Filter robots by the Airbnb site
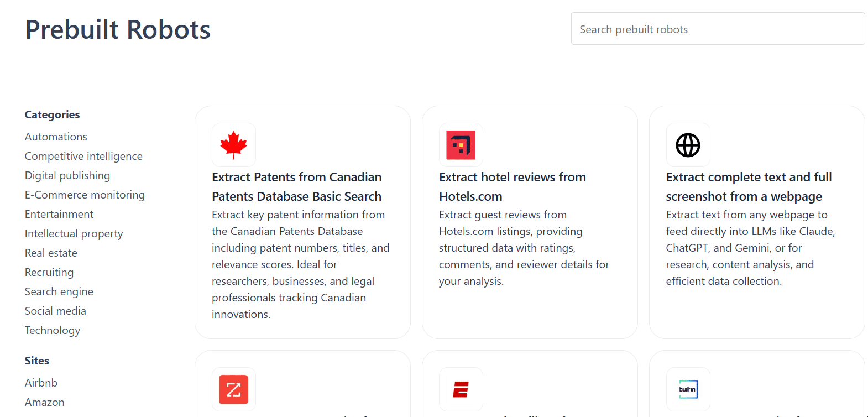 pyautogui.click(x=41, y=383)
